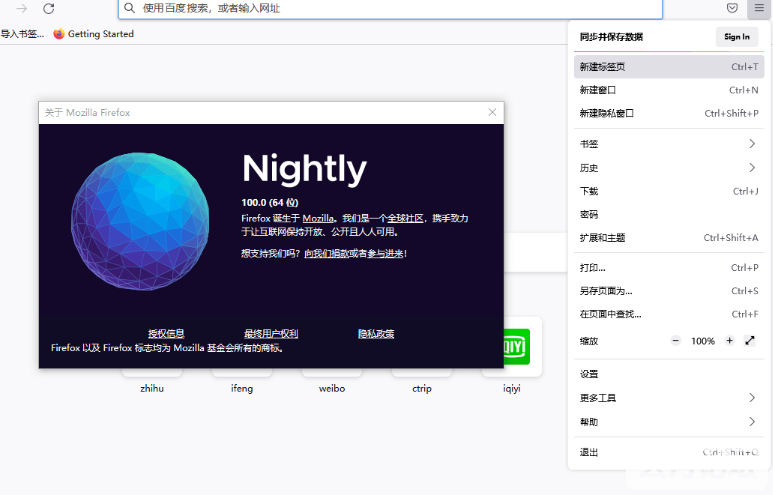Viewport: 773px width, 495px height.
Task: Click the weibo shortcut label
Action: click(x=332, y=389)
